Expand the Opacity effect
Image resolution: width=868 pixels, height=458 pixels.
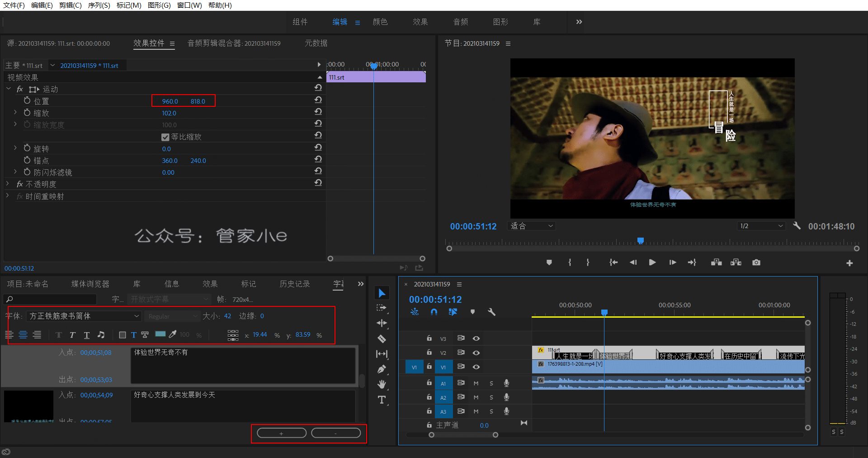(x=8, y=184)
